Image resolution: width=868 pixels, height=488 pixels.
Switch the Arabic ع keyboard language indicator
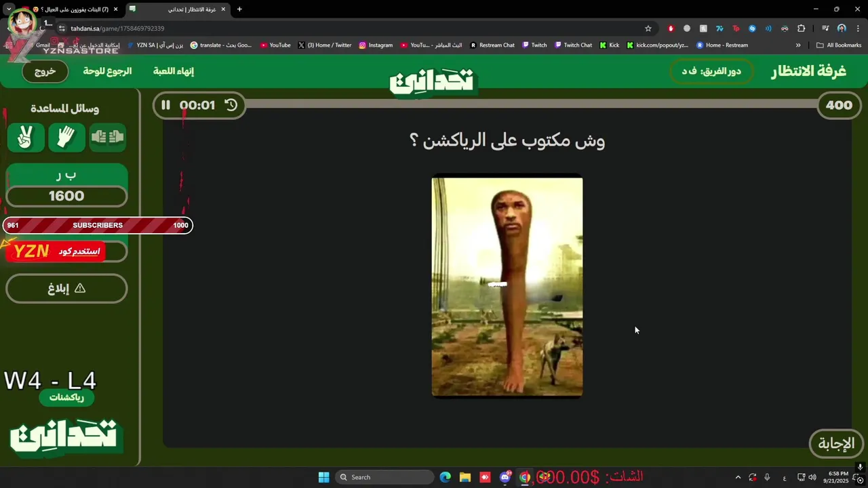click(x=785, y=477)
